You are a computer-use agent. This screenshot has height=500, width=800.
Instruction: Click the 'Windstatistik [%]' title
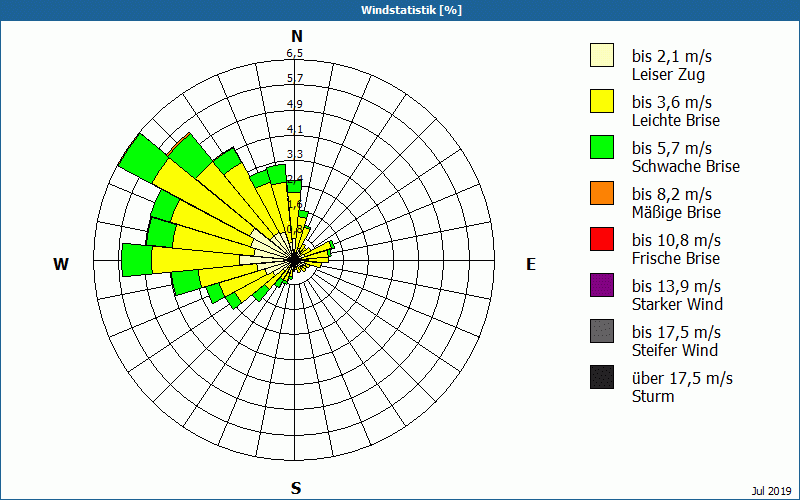411,10
